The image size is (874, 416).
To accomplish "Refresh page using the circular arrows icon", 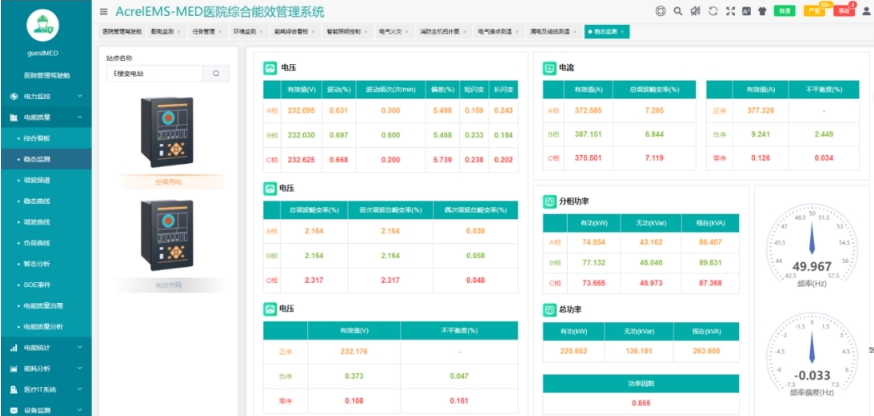I will tap(713, 11).
